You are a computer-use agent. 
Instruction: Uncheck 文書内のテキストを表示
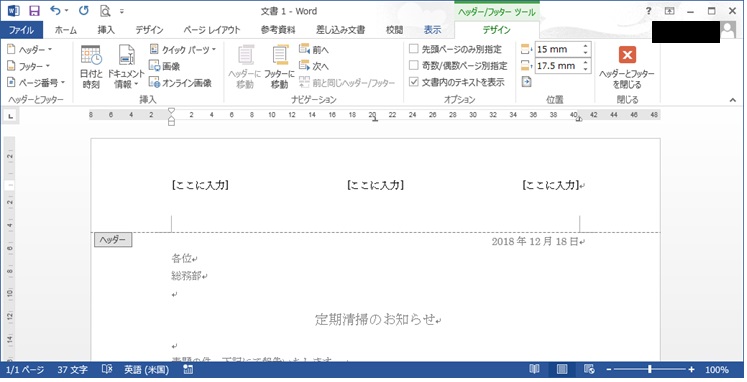pyautogui.click(x=414, y=82)
